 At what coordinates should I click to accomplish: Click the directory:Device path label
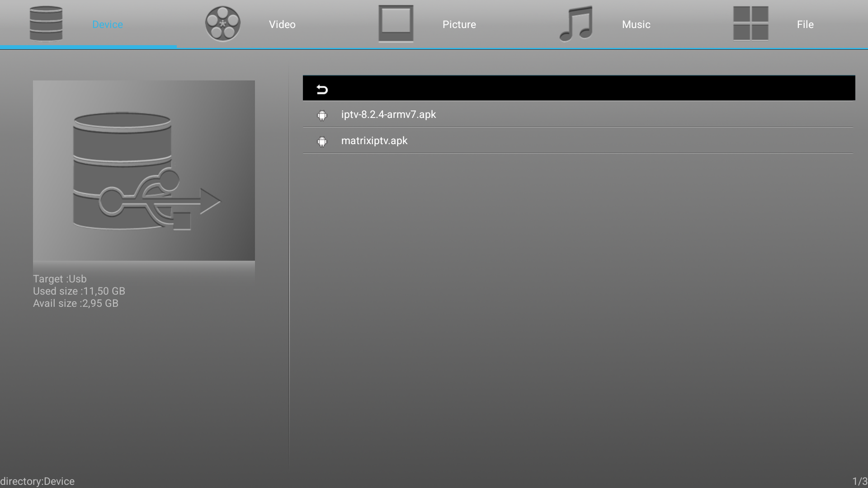pyautogui.click(x=38, y=481)
